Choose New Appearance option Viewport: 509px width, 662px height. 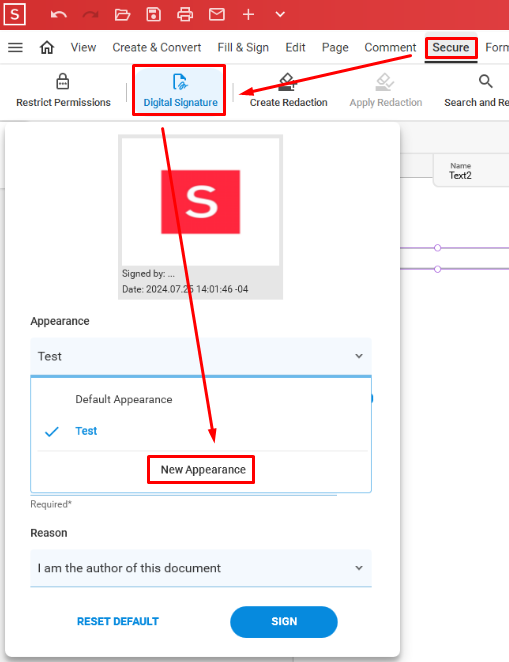coord(203,469)
